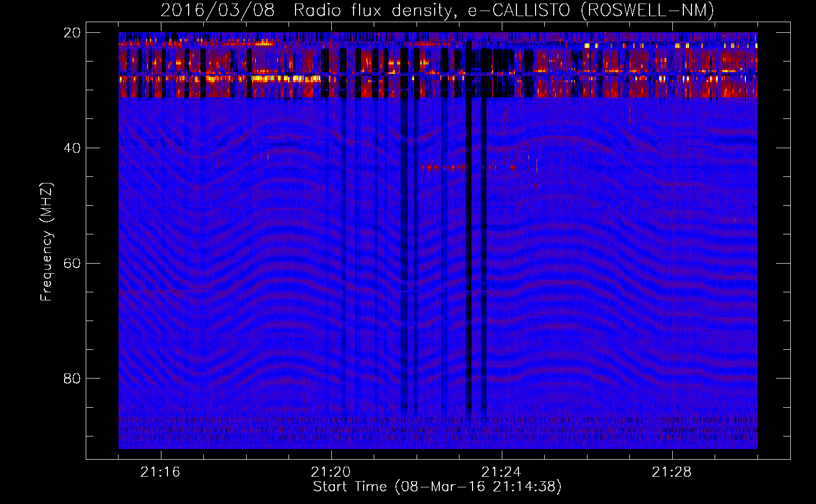Image resolution: width=816 pixels, height=504 pixels.
Task: Click the plot title 'Radio flux density, e-CALLISTO (ROSWELL-NM)'
Action: (x=504, y=10)
